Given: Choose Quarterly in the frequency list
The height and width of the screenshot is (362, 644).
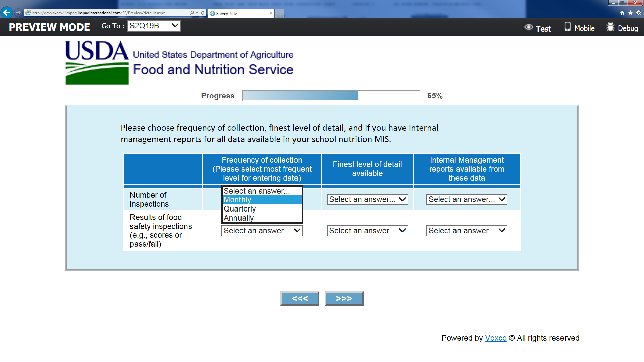Looking at the screenshot, I should tap(262, 209).
